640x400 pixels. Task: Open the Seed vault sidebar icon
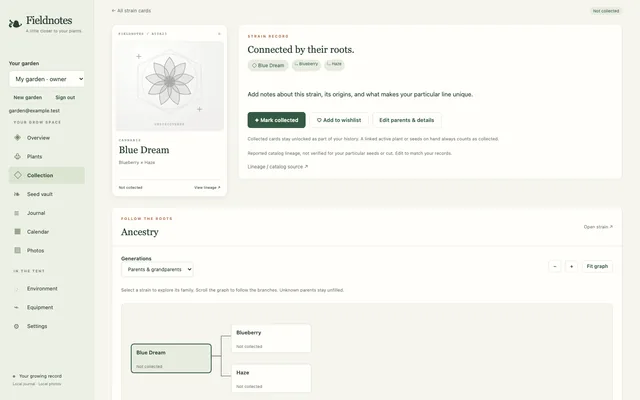point(17,194)
